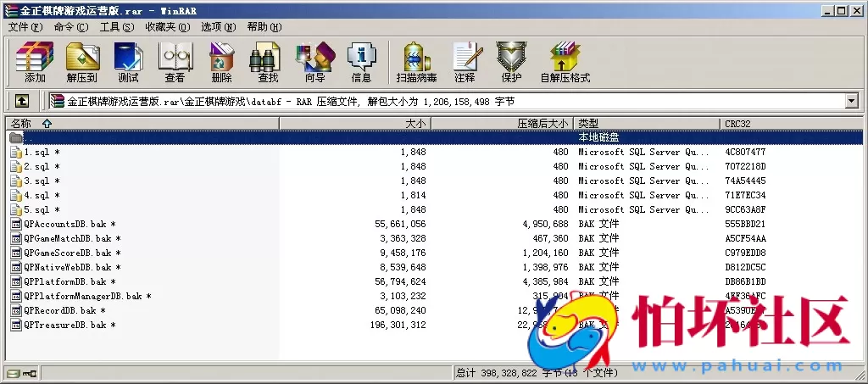Click CRC32 value 4C807477
This screenshot has width=868, height=384.
coord(745,152)
